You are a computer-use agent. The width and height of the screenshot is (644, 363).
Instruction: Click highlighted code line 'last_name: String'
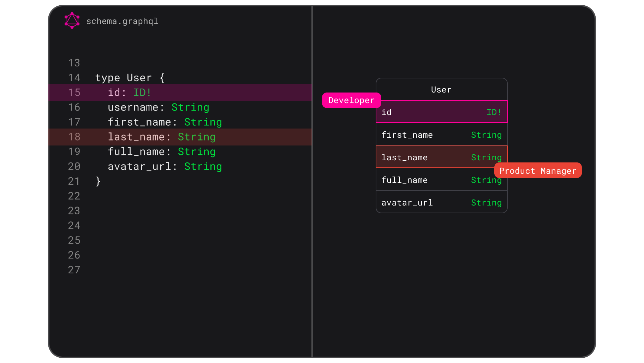point(180,137)
